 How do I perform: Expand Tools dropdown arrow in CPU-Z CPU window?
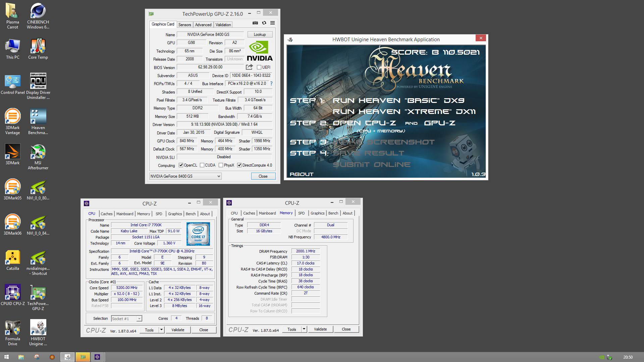coord(161,330)
